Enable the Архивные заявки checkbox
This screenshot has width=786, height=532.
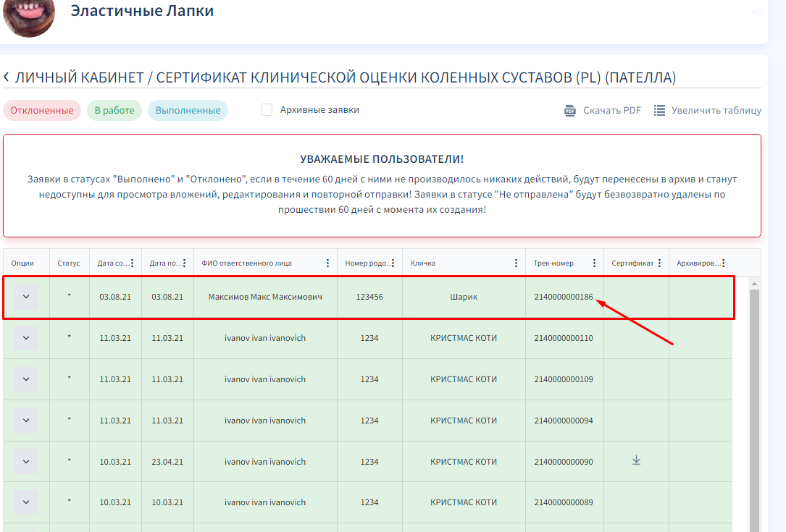point(267,110)
